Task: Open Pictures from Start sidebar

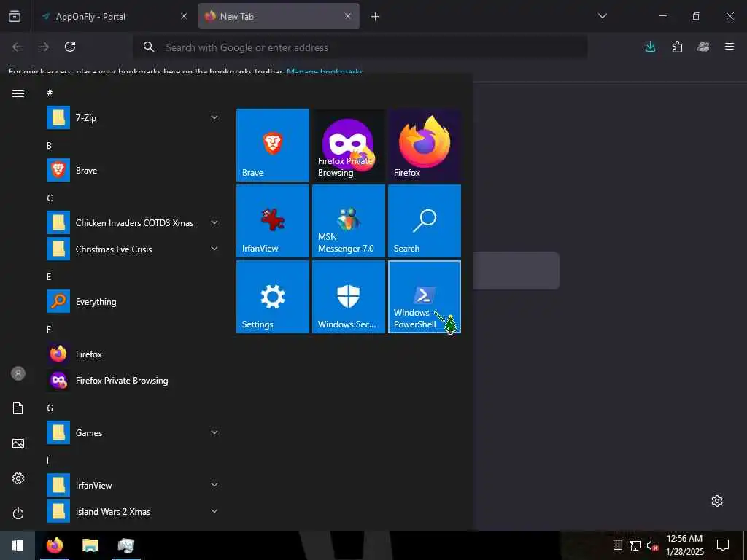Action: click(x=18, y=443)
